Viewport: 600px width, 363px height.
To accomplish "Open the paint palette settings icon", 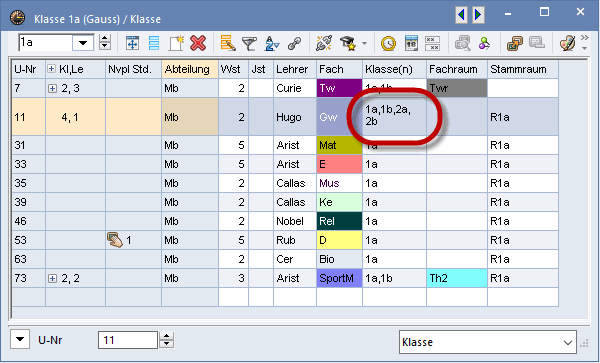I will [x=567, y=43].
